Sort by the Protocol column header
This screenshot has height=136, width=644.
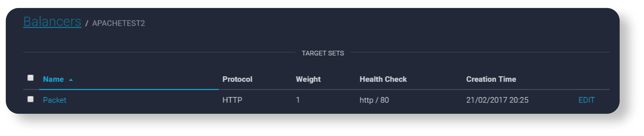click(237, 79)
